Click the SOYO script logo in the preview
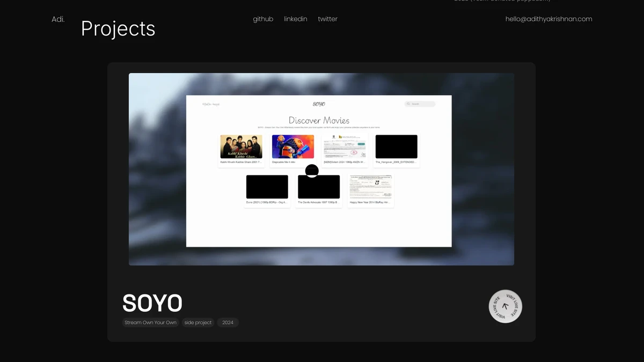644x362 pixels. [319, 104]
